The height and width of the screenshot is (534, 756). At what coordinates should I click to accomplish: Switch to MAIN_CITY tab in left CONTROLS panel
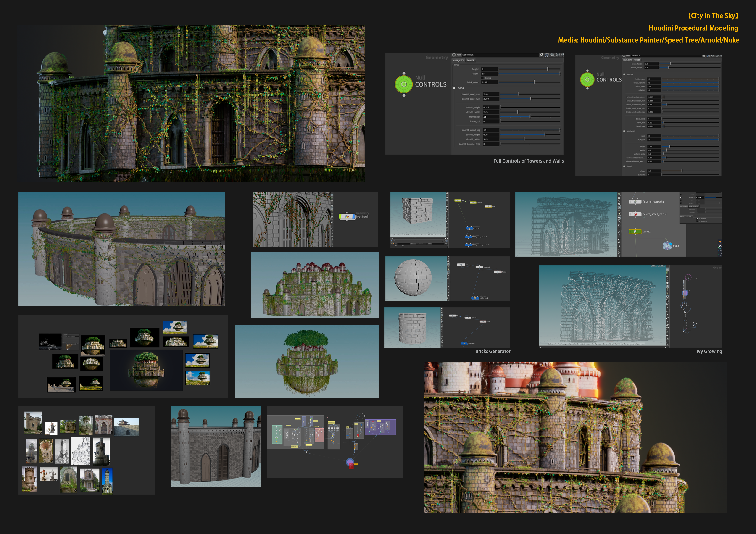pos(458,60)
